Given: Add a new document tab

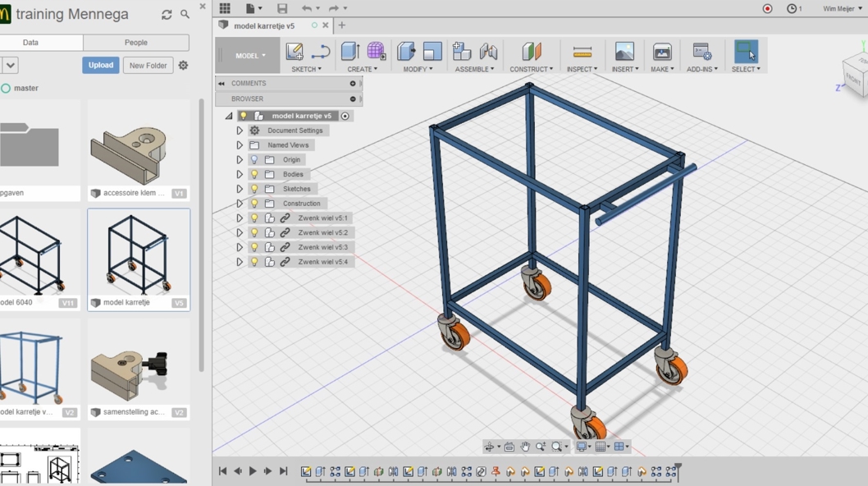Looking at the screenshot, I should click(341, 25).
